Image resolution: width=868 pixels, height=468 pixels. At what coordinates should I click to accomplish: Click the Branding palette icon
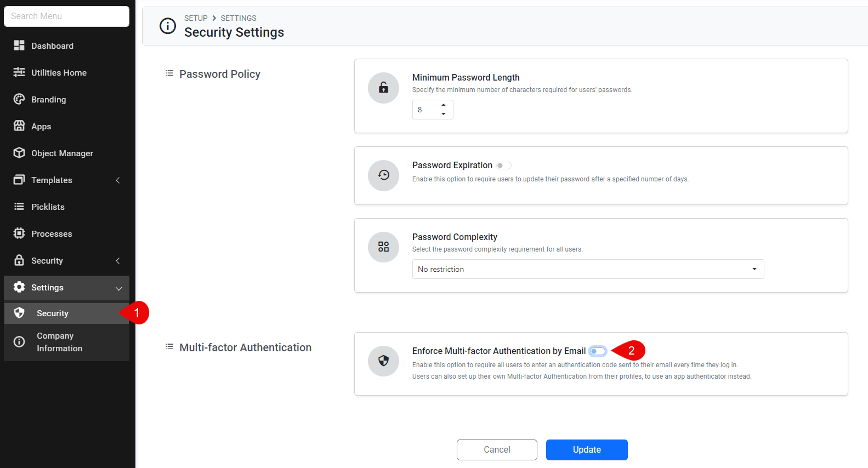coord(19,99)
